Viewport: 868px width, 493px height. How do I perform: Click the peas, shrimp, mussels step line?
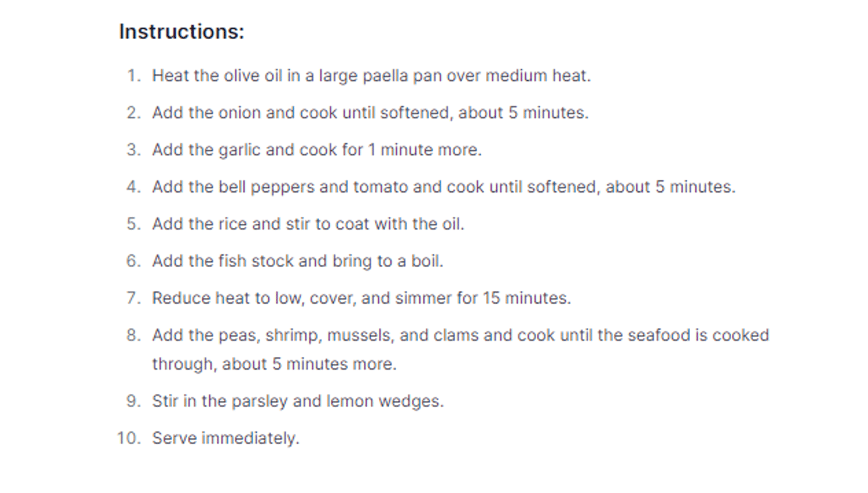[x=460, y=336]
